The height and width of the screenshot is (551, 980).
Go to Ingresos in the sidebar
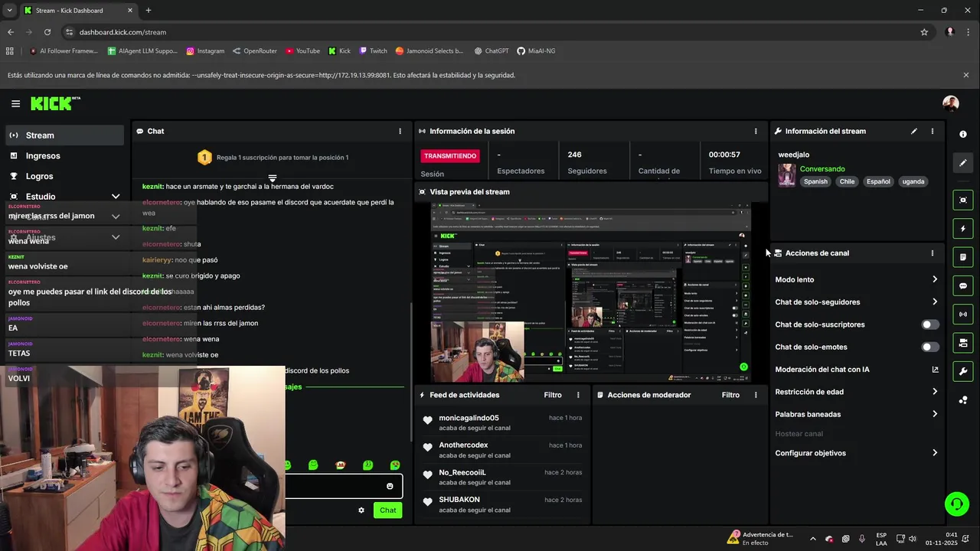(64, 155)
